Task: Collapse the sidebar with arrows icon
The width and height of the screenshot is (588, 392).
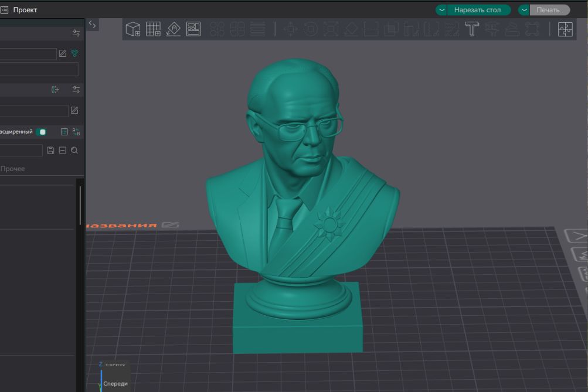Action: tap(92, 25)
